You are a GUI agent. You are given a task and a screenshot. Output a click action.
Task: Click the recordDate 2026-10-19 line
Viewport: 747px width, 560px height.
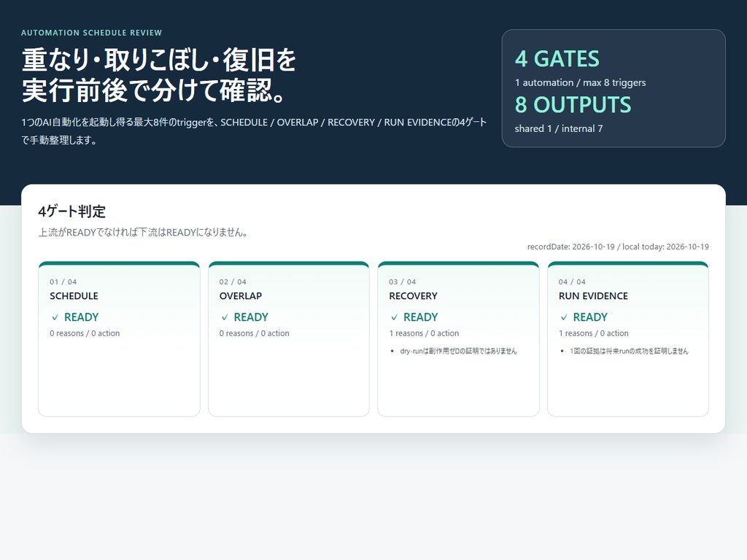click(618, 246)
